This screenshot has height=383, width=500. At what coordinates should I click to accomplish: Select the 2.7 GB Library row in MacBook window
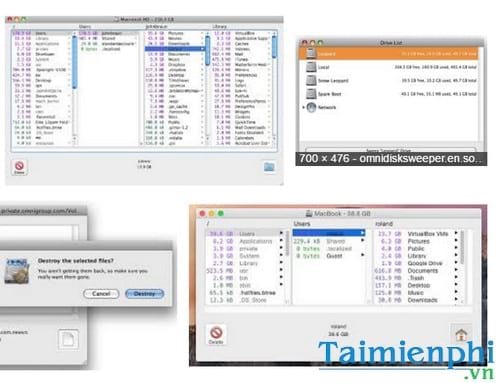point(245,263)
